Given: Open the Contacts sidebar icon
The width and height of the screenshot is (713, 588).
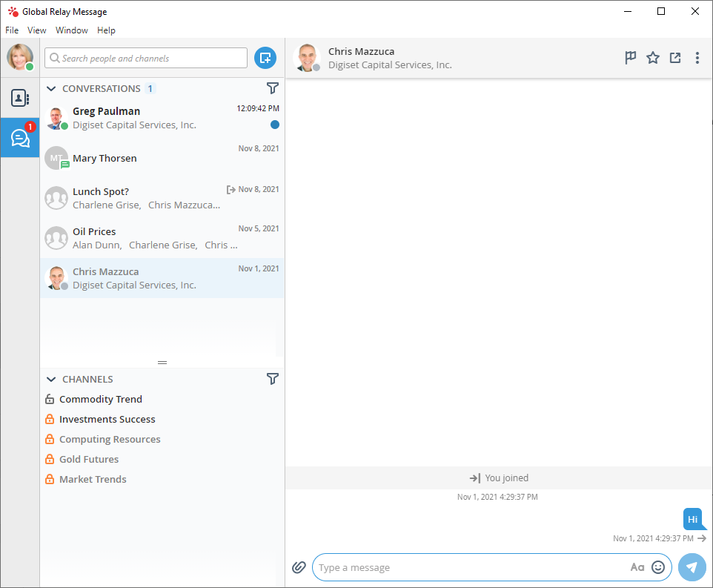Looking at the screenshot, I should (20, 98).
